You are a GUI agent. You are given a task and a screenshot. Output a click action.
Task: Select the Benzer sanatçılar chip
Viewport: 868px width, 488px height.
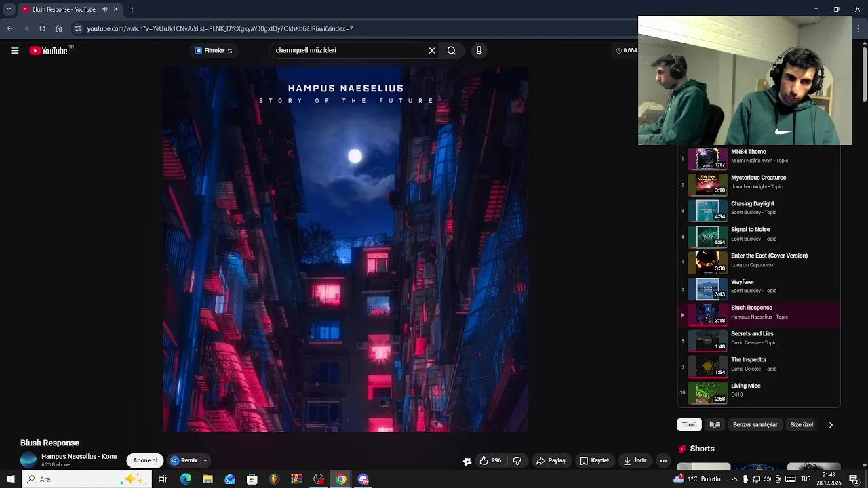[x=755, y=424]
